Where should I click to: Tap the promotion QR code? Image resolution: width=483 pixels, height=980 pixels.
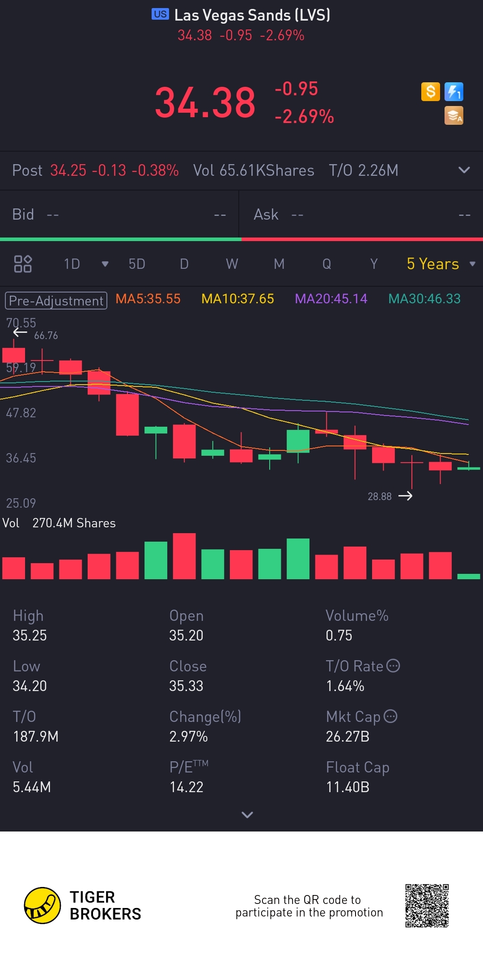click(x=427, y=906)
